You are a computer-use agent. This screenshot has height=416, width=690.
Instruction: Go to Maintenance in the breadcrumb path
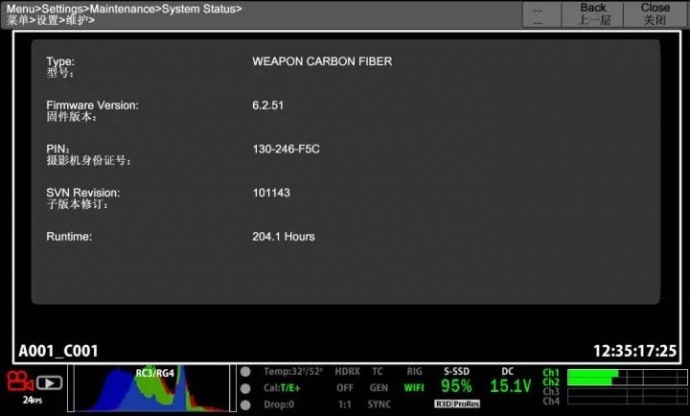pos(121,8)
